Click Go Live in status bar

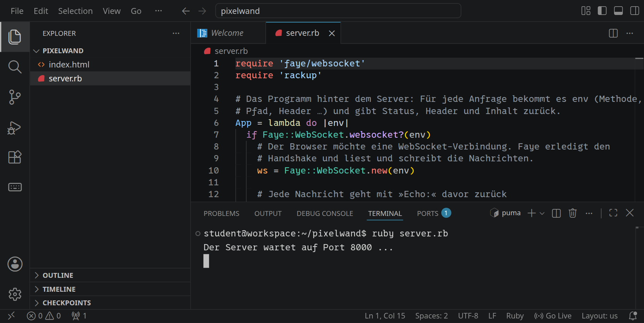[x=553, y=316]
